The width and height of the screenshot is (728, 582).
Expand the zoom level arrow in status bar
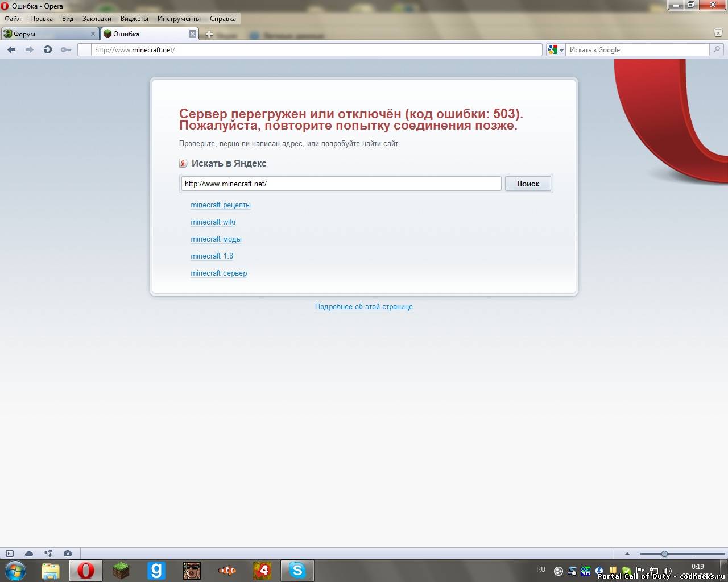[627, 554]
